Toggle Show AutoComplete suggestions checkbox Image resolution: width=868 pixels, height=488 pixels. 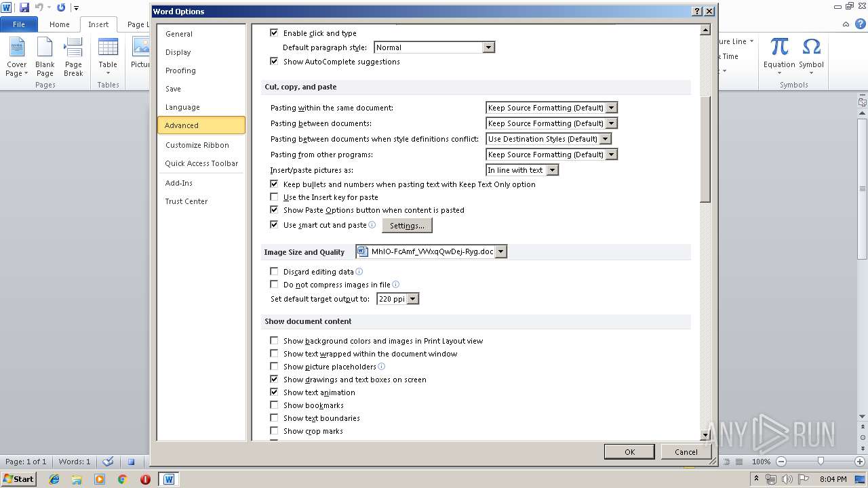click(x=274, y=61)
